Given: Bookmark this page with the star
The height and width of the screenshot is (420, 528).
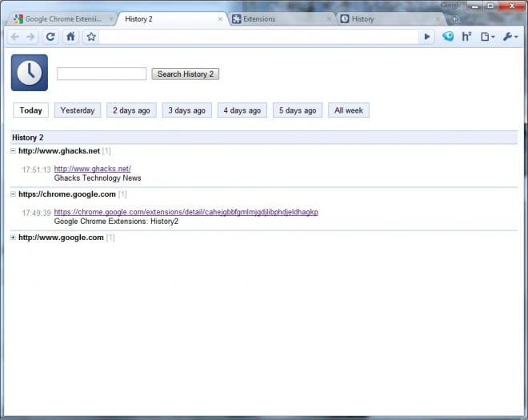Looking at the screenshot, I should coord(91,37).
